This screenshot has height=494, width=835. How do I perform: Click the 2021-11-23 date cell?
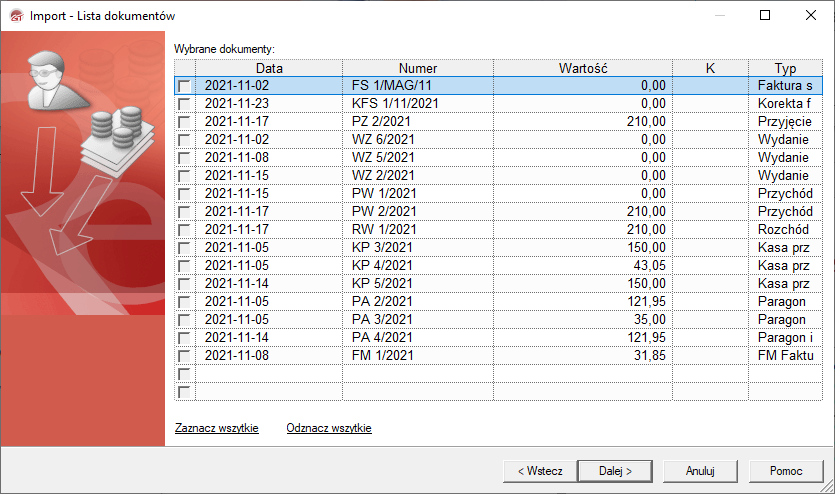point(269,103)
